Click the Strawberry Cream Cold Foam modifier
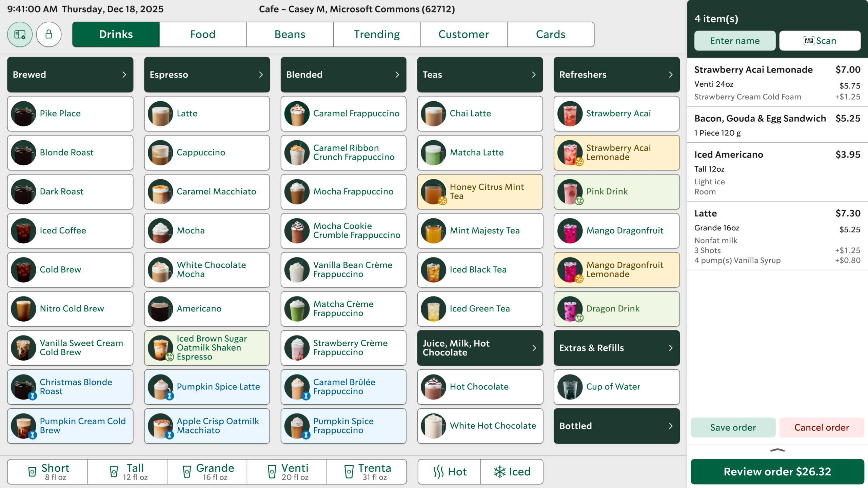This screenshot has width=868, height=488. click(748, 97)
